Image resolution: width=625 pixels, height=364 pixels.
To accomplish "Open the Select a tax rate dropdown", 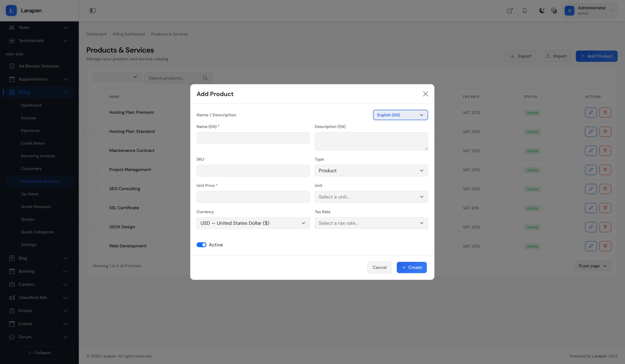I will (x=371, y=223).
